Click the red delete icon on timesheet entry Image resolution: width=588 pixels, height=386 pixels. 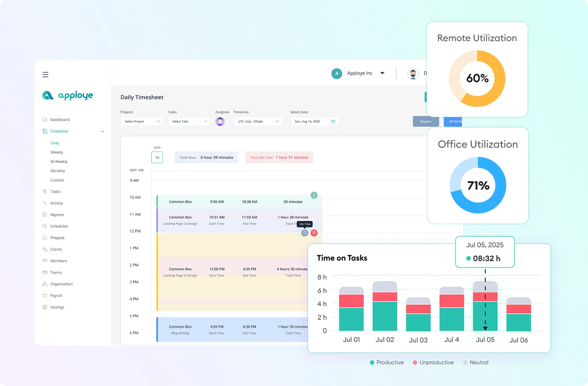click(x=314, y=233)
